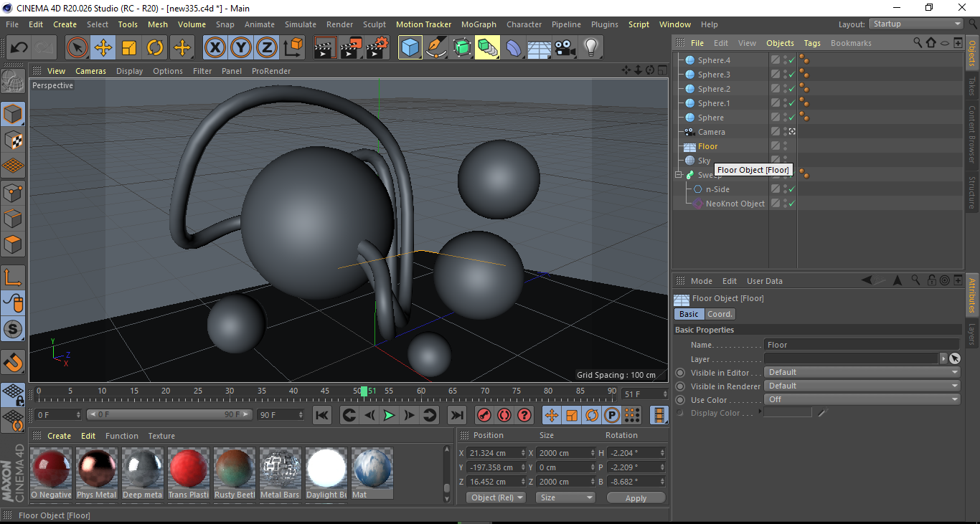This screenshot has height=524, width=980.
Task: Add a Cube primitive object
Action: 410,48
